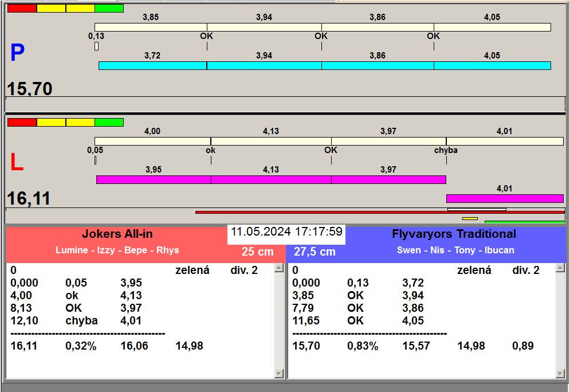Image resolution: width=570 pixels, height=392 pixels.
Task: Select the magenta bar segment labeled 3,95
Action: 154,179
